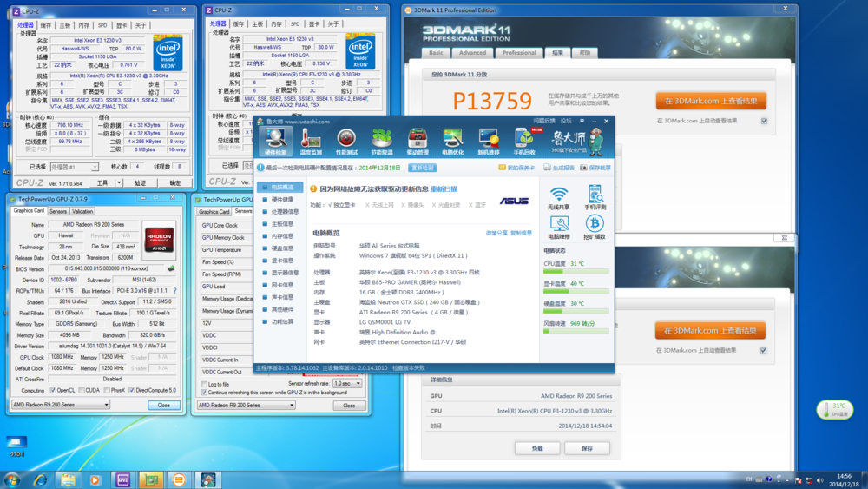Switch to 内存 tab in left CPU-Z
868x489 pixels.
point(83,25)
